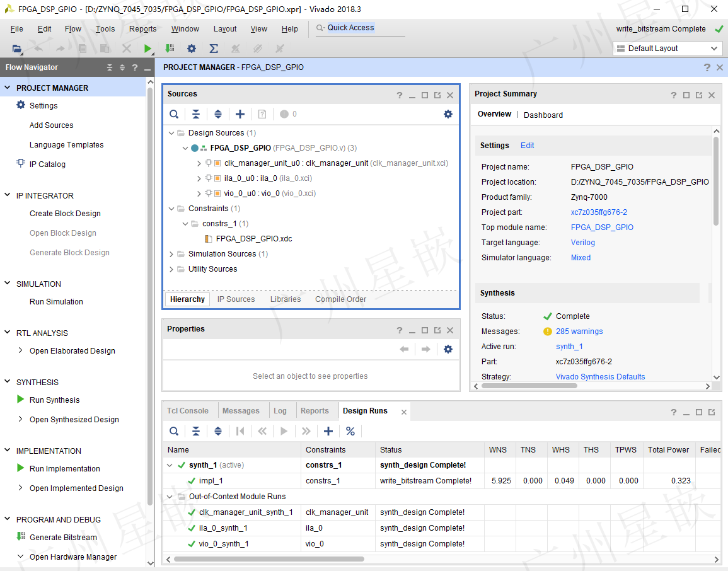The height and width of the screenshot is (571, 728).
Task: Switch to the Tcl Console tab
Action: click(188, 411)
